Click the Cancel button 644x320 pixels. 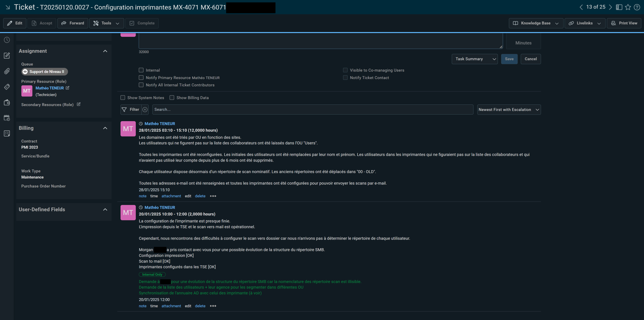coord(531,59)
